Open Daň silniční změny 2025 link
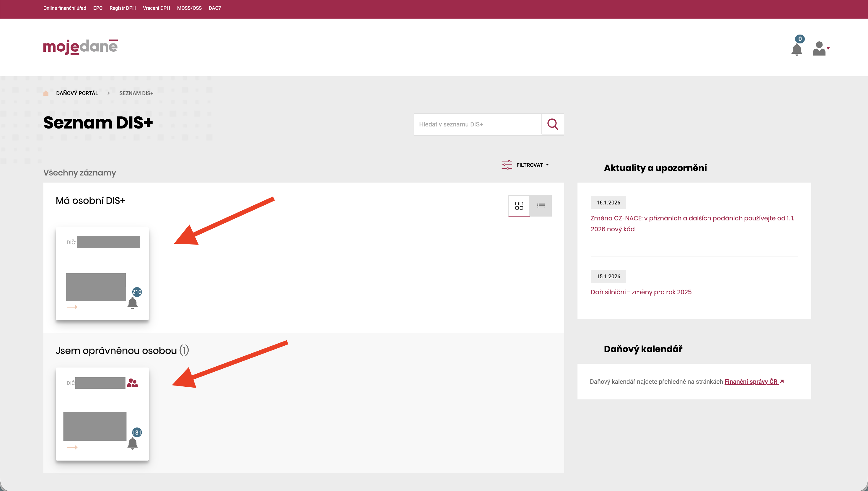 [641, 292]
